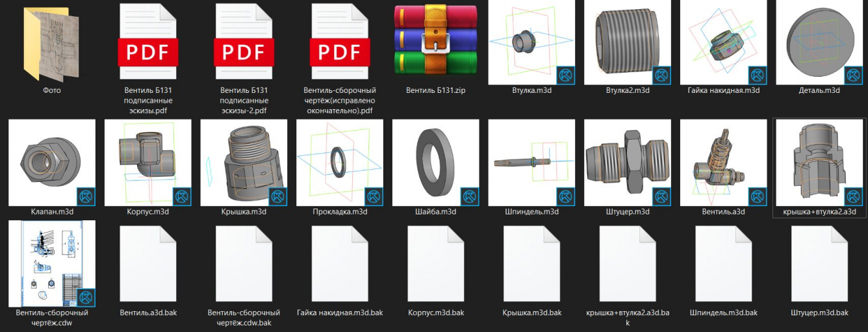Click the file name 'Крышка.m3d'

pos(244,212)
